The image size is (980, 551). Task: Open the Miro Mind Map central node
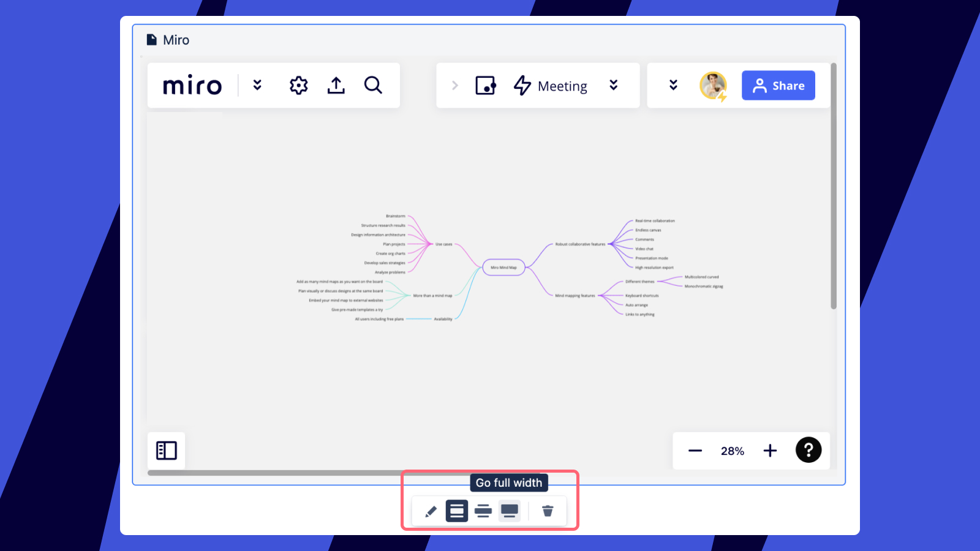503,267
